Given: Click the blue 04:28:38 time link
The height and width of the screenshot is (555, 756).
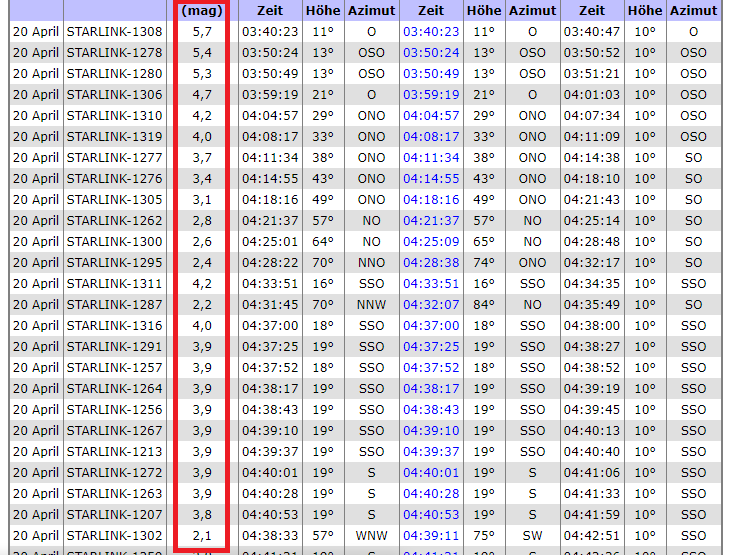Looking at the screenshot, I should [431, 262].
